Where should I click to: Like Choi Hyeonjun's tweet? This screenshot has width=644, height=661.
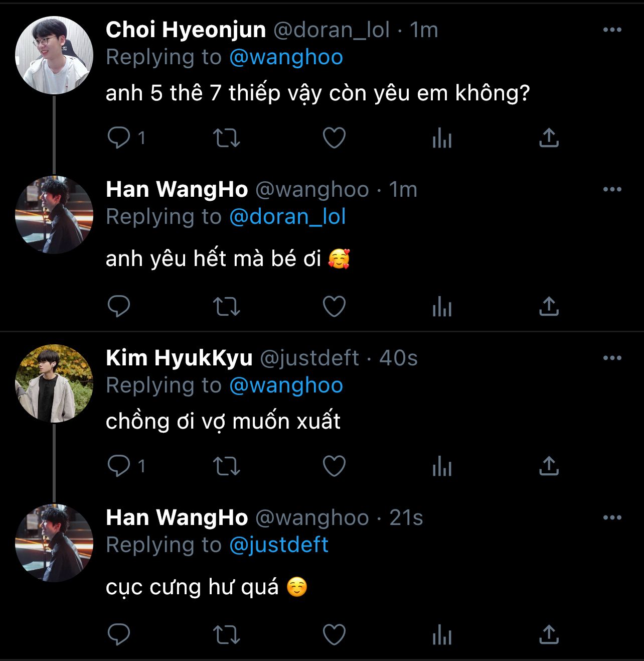[334, 138]
